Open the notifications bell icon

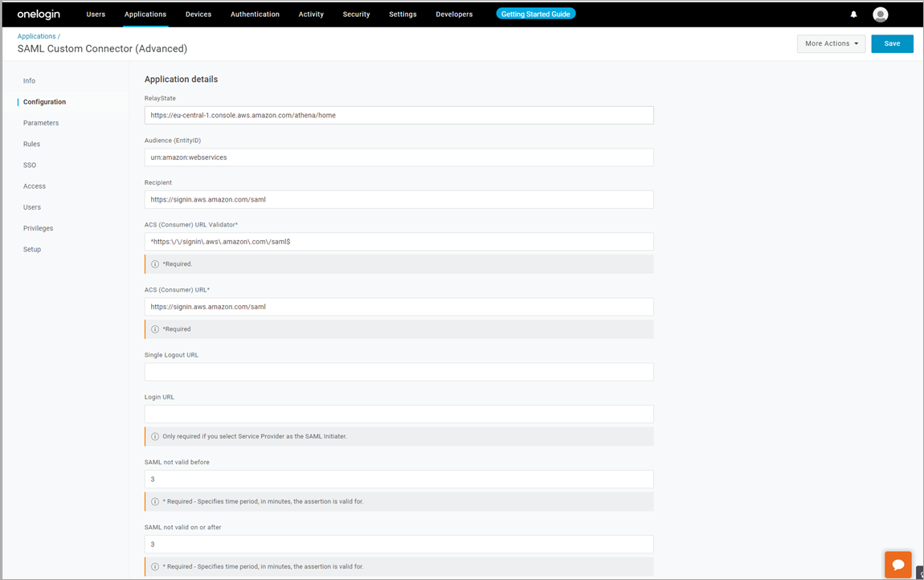click(853, 14)
